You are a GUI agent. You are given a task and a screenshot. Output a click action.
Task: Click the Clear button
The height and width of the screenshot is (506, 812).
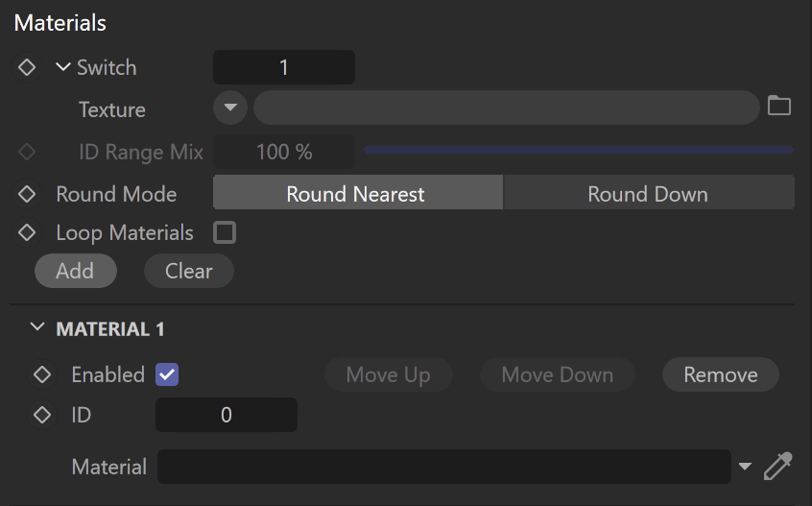point(189,271)
